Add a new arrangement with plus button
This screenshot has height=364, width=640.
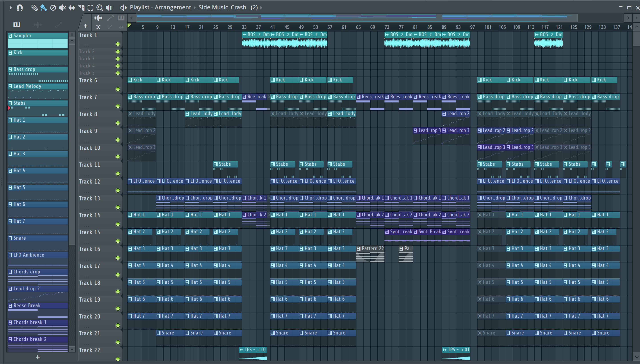click(x=86, y=26)
